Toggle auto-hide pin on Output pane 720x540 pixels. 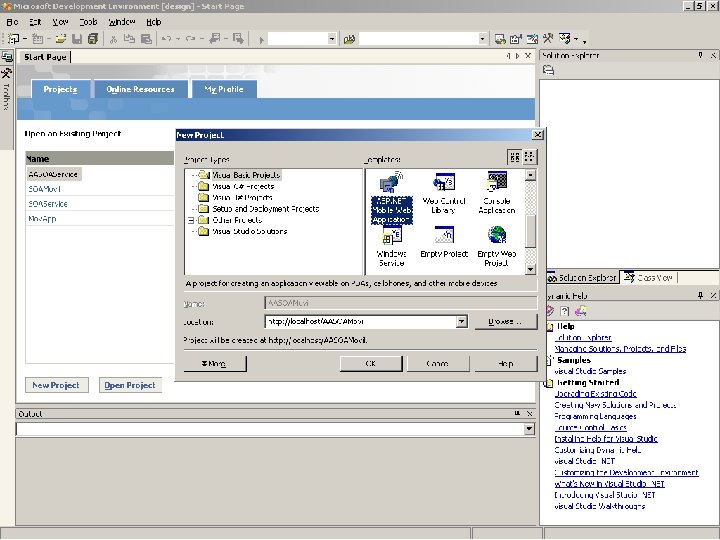coord(517,413)
